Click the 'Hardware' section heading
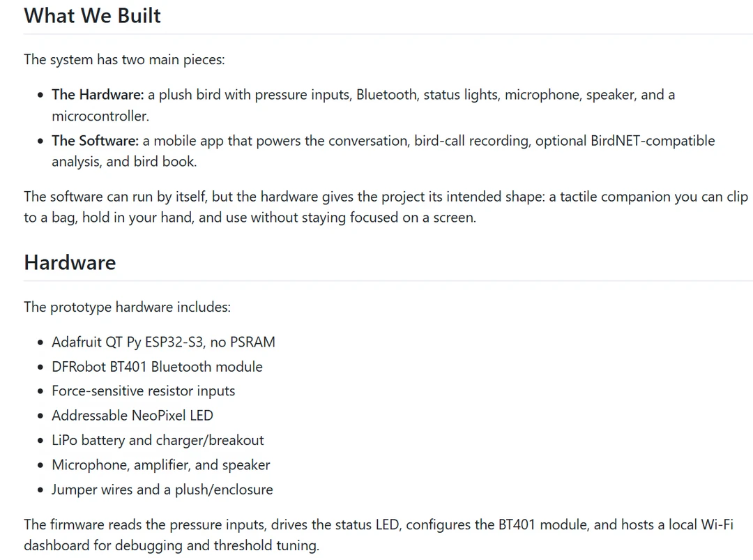753x560 pixels. click(x=70, y=263)
